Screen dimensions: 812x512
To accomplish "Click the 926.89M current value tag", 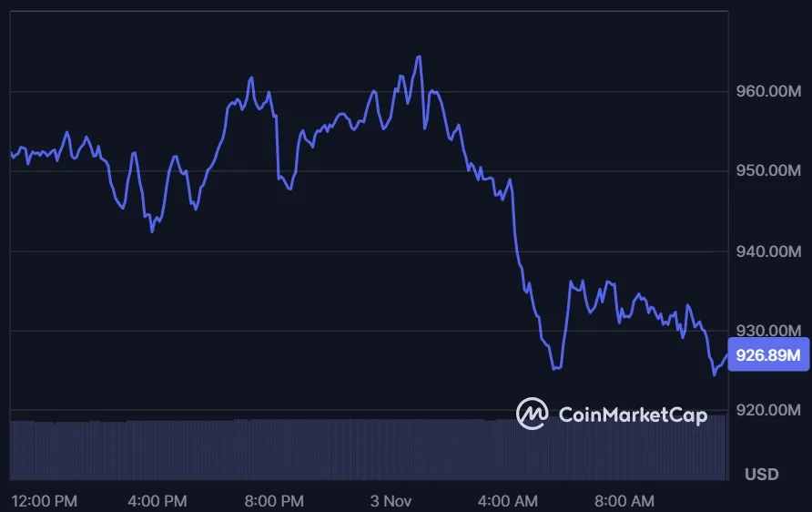I will coord(769,354).
